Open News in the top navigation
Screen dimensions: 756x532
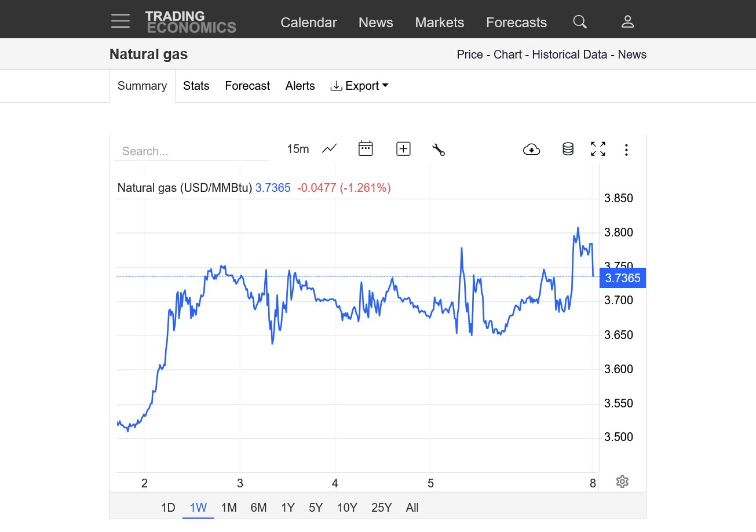pyautogui.click(x=376, y=23)
